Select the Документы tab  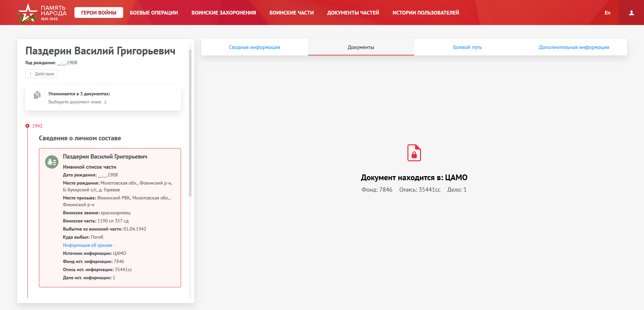361,47
